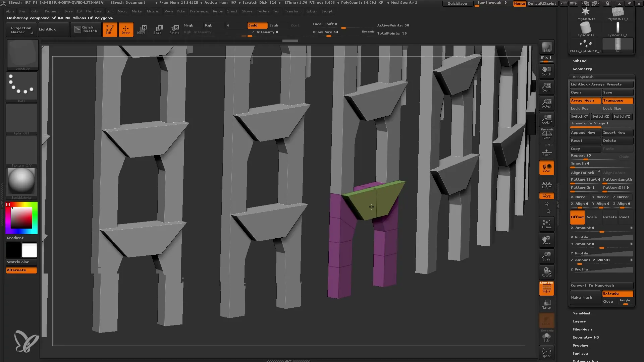Select the Scale transform icon in top shelf
The width and height of the screenshot is (644, 362).
click(x=158, y=29)
